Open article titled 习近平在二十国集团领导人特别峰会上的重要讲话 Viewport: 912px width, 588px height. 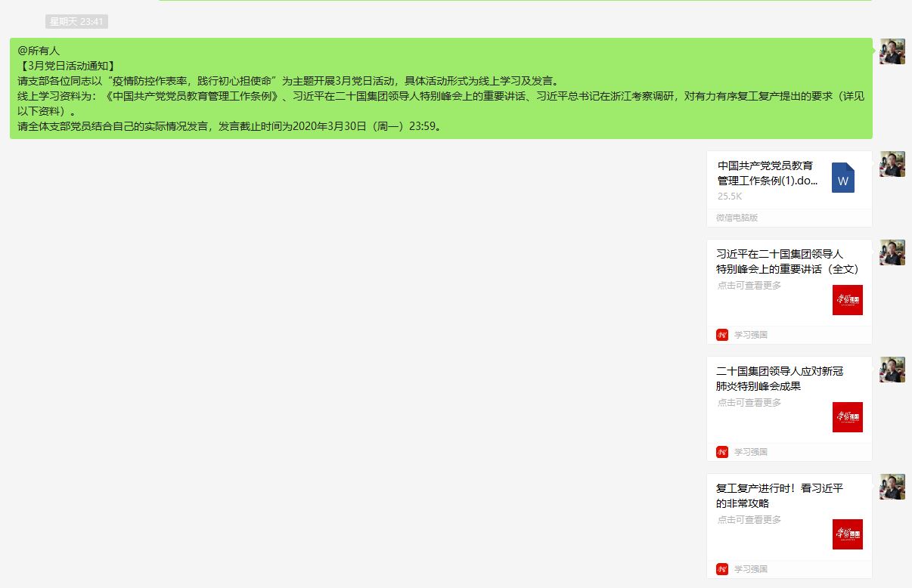[786, 262]
